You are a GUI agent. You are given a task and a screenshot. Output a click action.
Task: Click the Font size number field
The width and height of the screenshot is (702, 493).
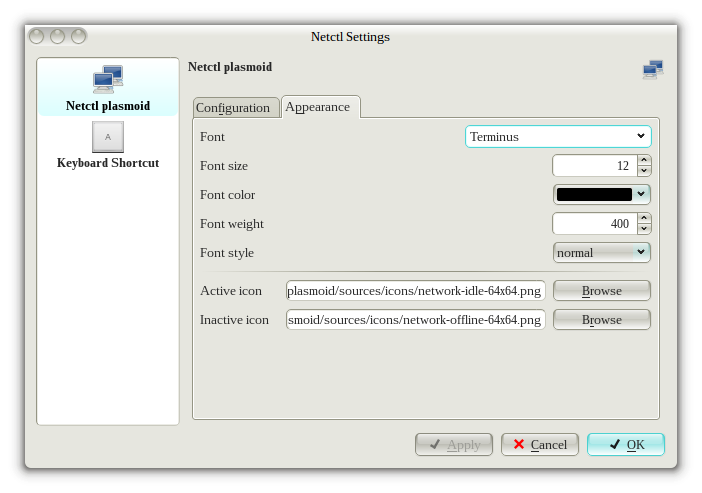pyautogui.click(x=593, y=166)
